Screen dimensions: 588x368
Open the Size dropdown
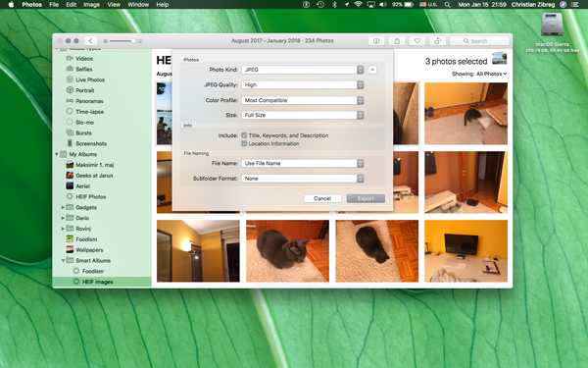click(x=303, y=115)
